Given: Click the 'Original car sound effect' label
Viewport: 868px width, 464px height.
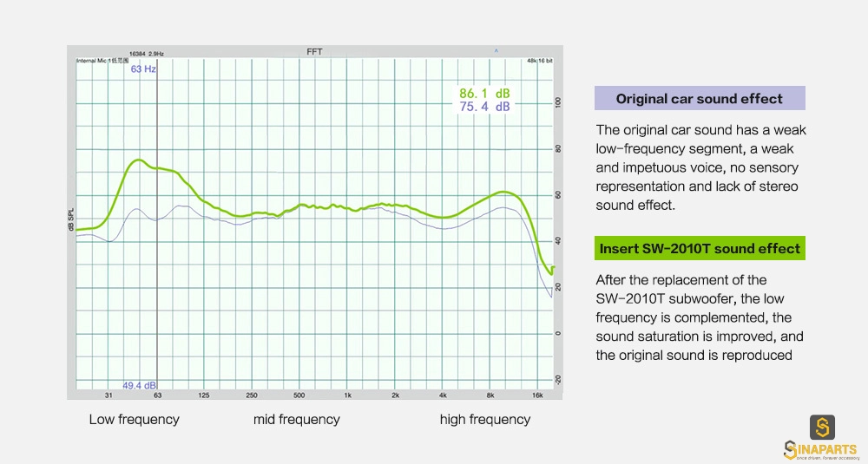Looking at the screenshot, I should coord(699,99).
